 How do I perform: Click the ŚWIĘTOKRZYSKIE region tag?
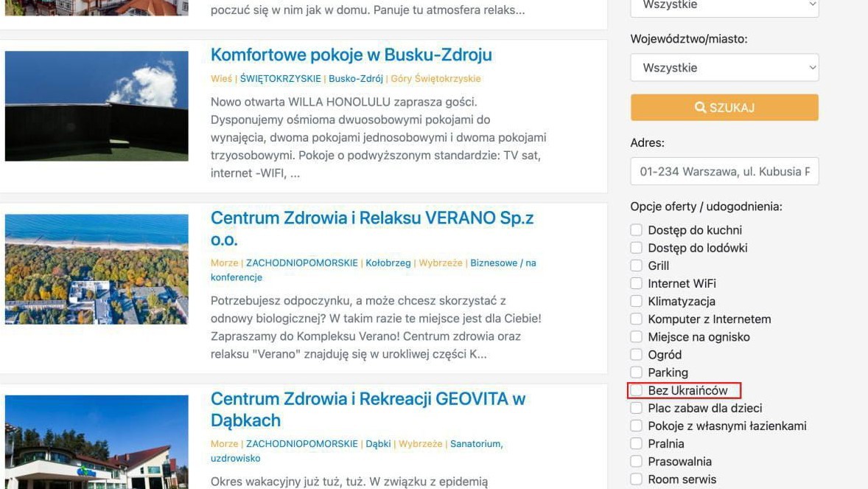pos(280,79)
